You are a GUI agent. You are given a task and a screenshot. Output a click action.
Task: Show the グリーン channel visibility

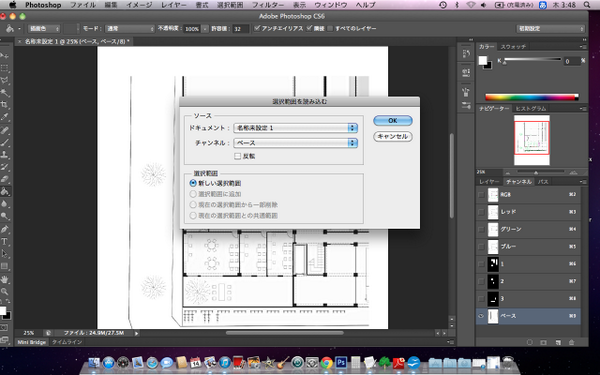[481, 229]
